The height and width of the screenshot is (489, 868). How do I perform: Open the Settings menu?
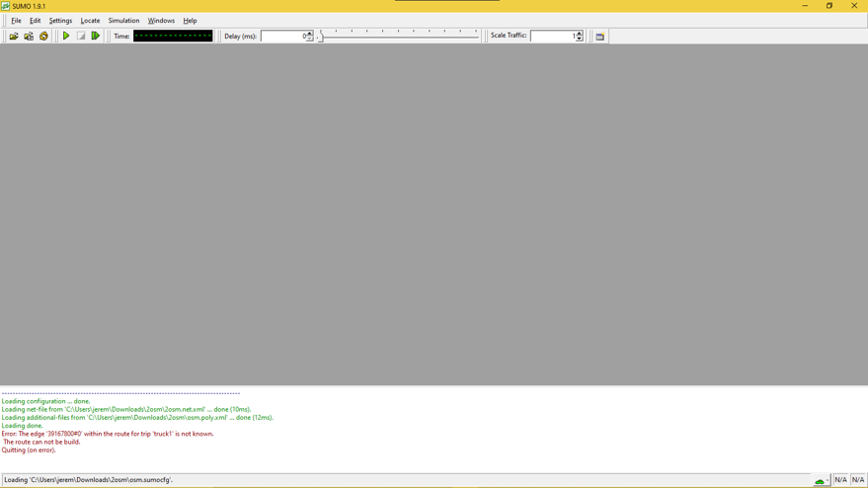tap(60, 21)
